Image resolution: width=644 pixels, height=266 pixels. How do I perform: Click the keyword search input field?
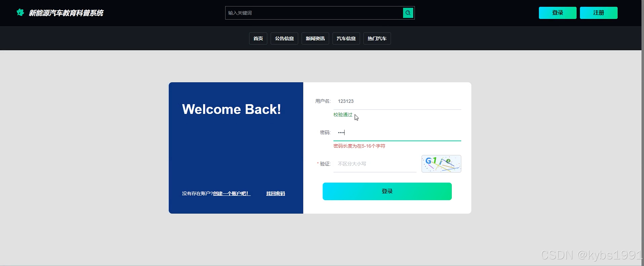pyautogui.click(x=314, y=13)
